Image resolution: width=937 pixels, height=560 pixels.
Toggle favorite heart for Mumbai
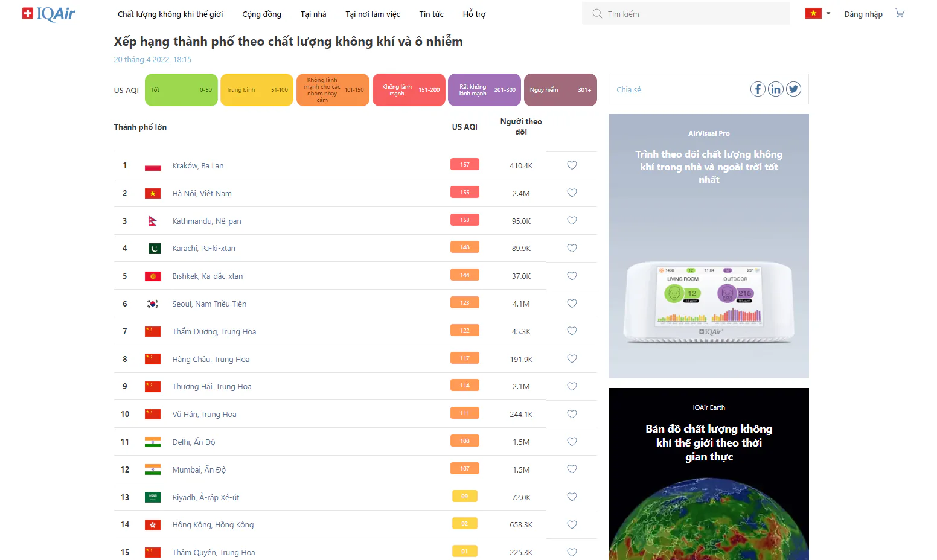coord(572,469)
